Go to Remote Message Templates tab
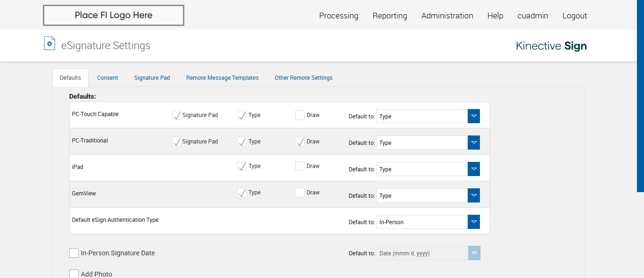 [x=222, y=78]
